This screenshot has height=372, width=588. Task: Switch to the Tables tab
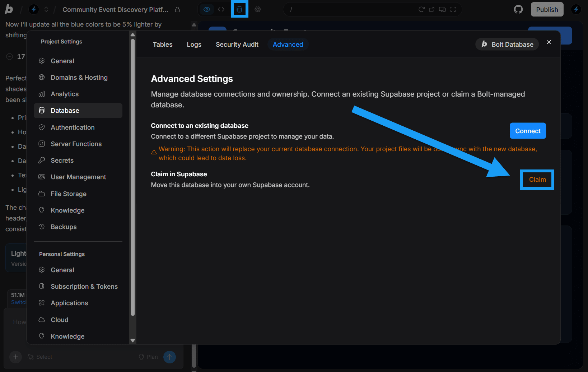point(162,44)
